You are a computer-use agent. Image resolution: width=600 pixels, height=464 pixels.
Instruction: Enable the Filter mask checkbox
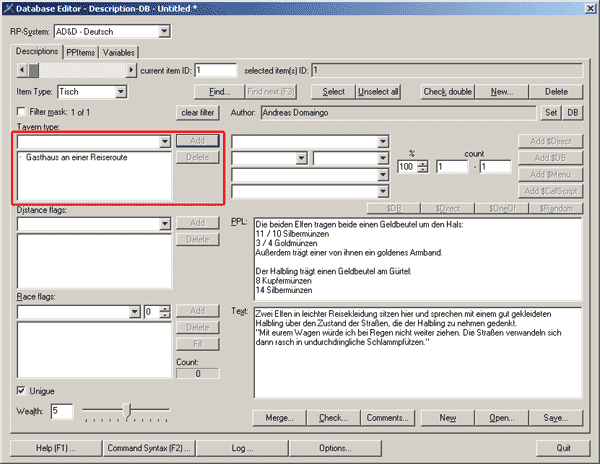(x=22, y=112)
